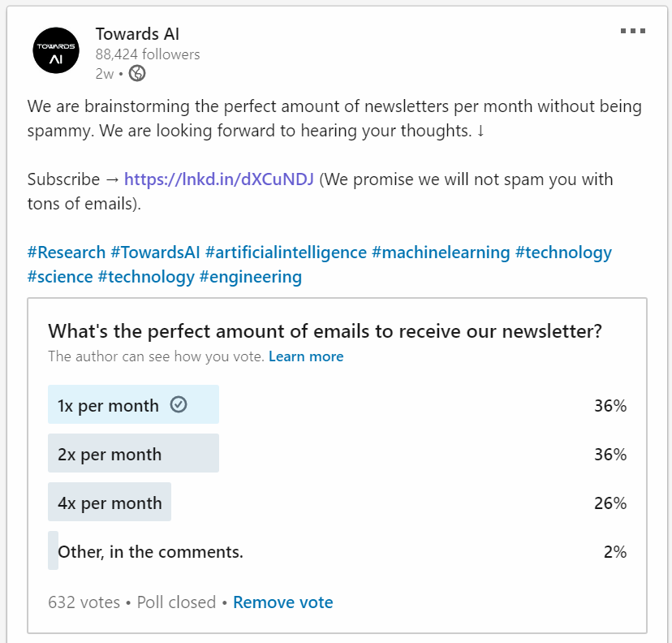
Task: Open the #artificialintelligence hashtag
Action: click(x=286, y=252)
